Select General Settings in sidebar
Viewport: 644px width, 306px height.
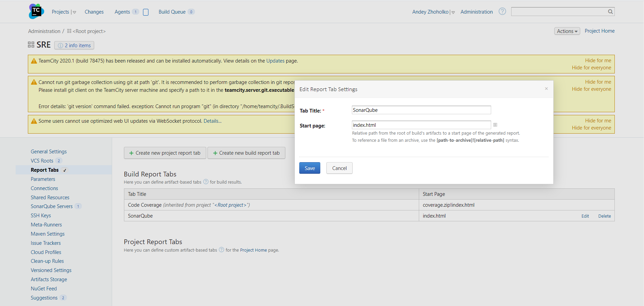click(x=49, y=152)
